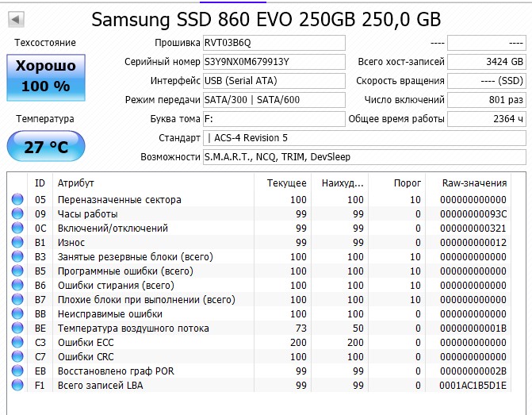Screen dimensions: 532x415
Task: Click the Хорошо 100 % health status button
Action: 46,78
